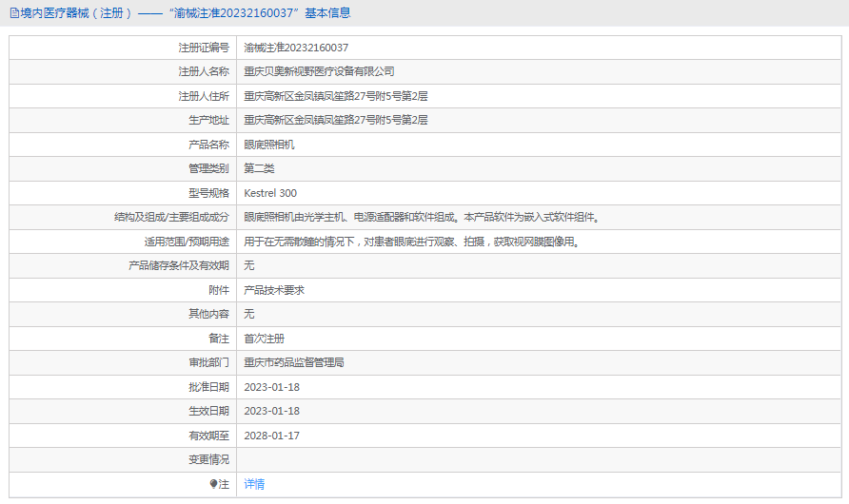Image resolution: width=849 pixels, height=504 pixels.
Task: Click the header title 境内医疗器械（注册）基本信息
Action: [186, 13]
